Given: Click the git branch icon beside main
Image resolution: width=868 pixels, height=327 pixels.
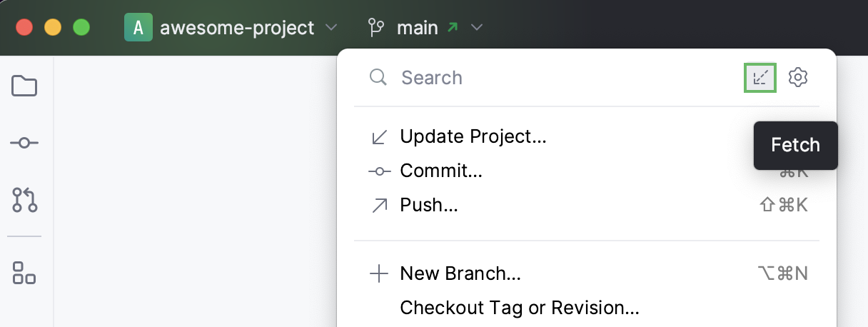Looking at the screenshot, I should tap(375, 28).
